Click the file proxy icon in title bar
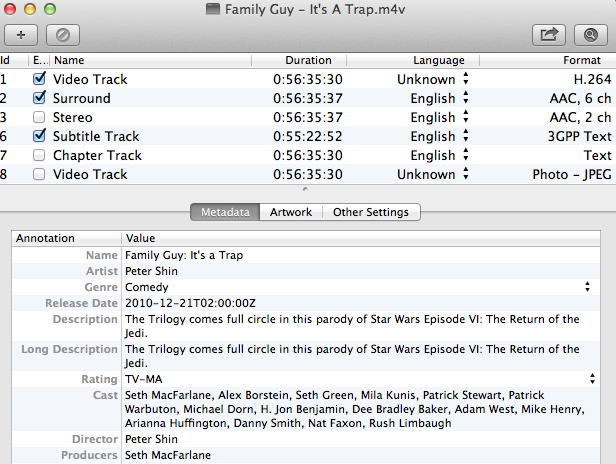The width and height of the screenshot is (616, 464). pos(213,9)
